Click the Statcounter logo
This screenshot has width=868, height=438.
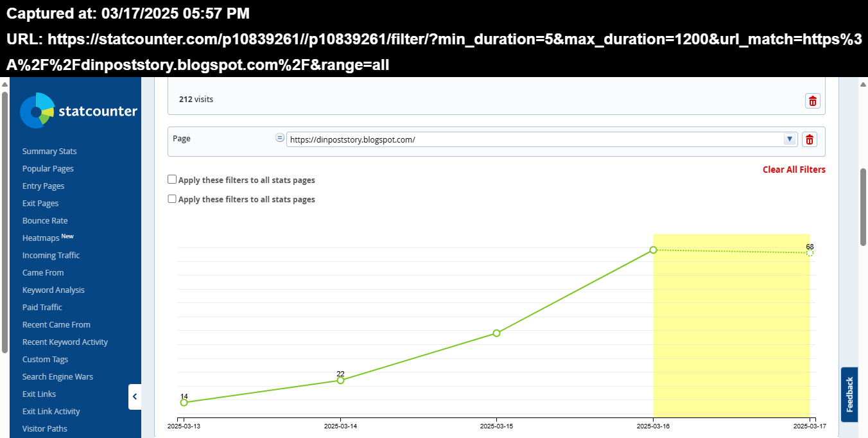point(78,110)
